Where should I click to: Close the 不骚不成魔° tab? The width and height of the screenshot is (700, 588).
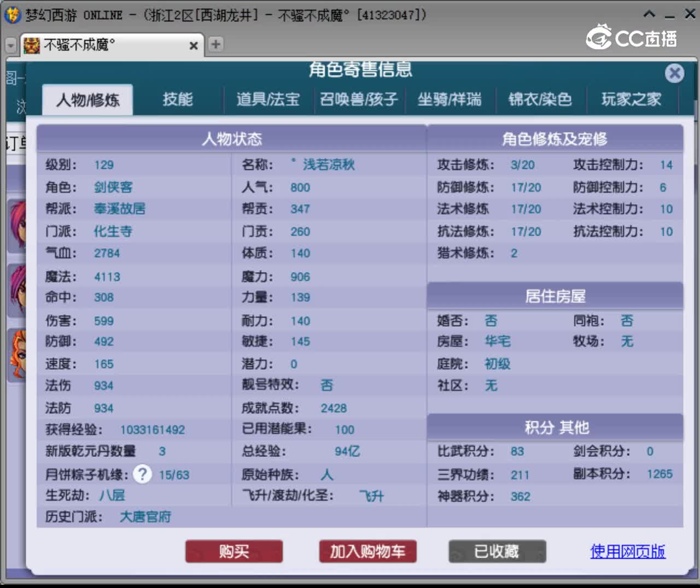click(193, 46)
